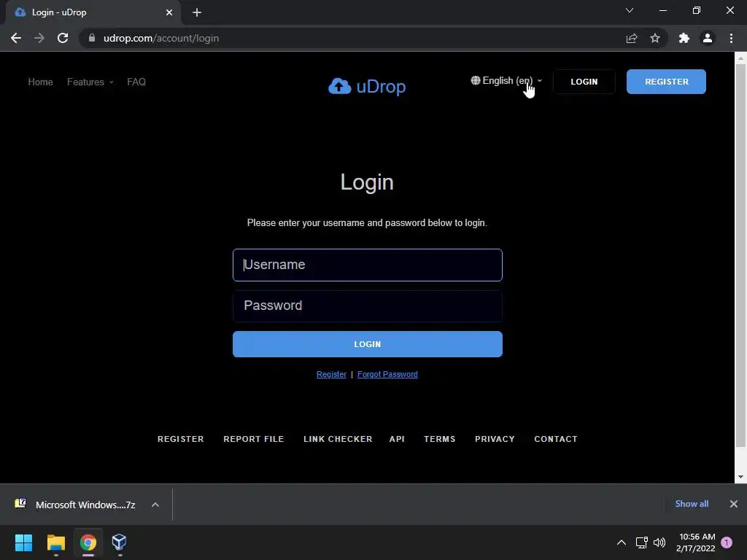Open the Extensions puzzle icon
This screenshot has height=560, width=747.
[x=684, y=38]
